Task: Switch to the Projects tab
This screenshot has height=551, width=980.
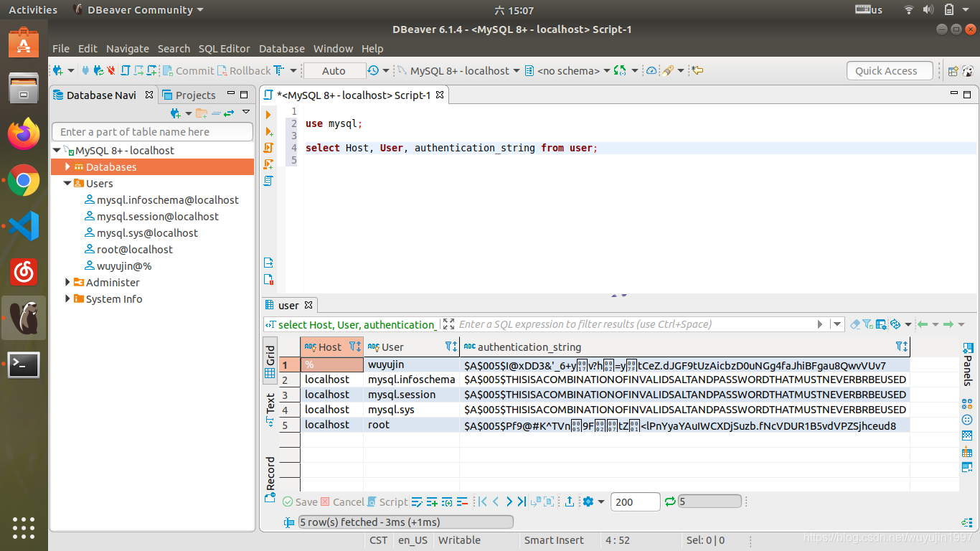Action: pos(189,95)
